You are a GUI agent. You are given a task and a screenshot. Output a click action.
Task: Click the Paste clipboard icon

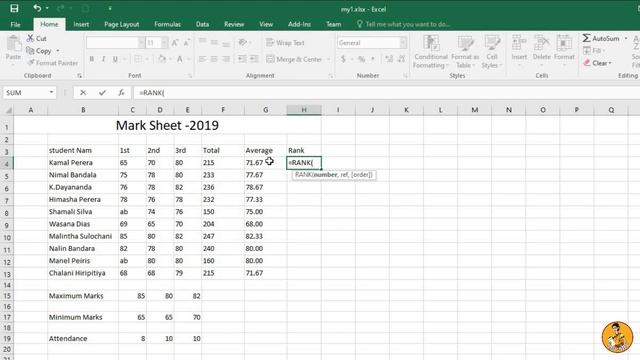point(13,43)
